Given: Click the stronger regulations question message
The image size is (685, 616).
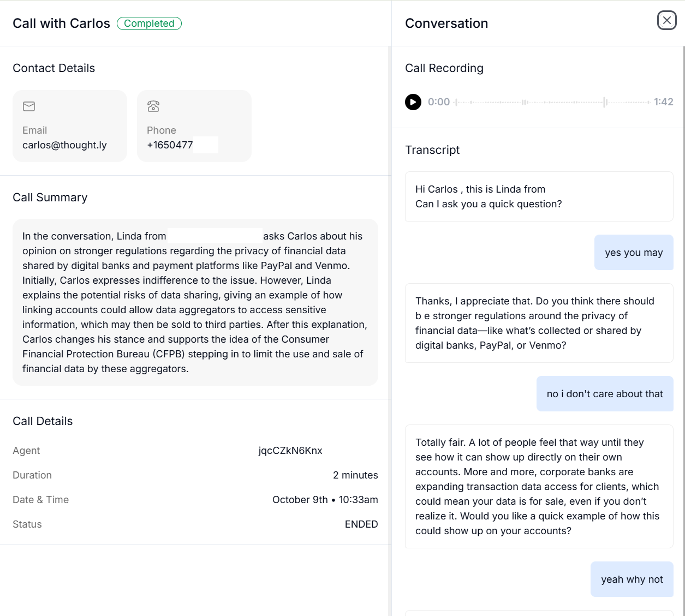Looking at the screenshot, I should coord(539,323).
